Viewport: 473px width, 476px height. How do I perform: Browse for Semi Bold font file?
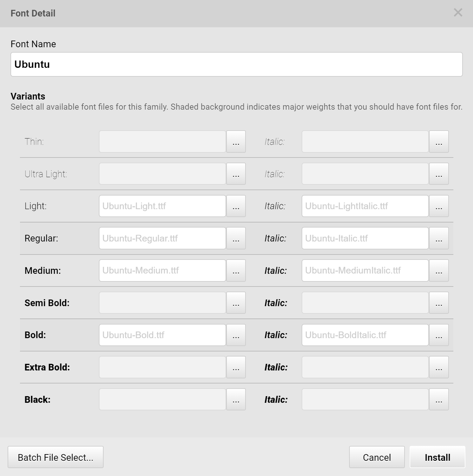[x=236, y=303]
